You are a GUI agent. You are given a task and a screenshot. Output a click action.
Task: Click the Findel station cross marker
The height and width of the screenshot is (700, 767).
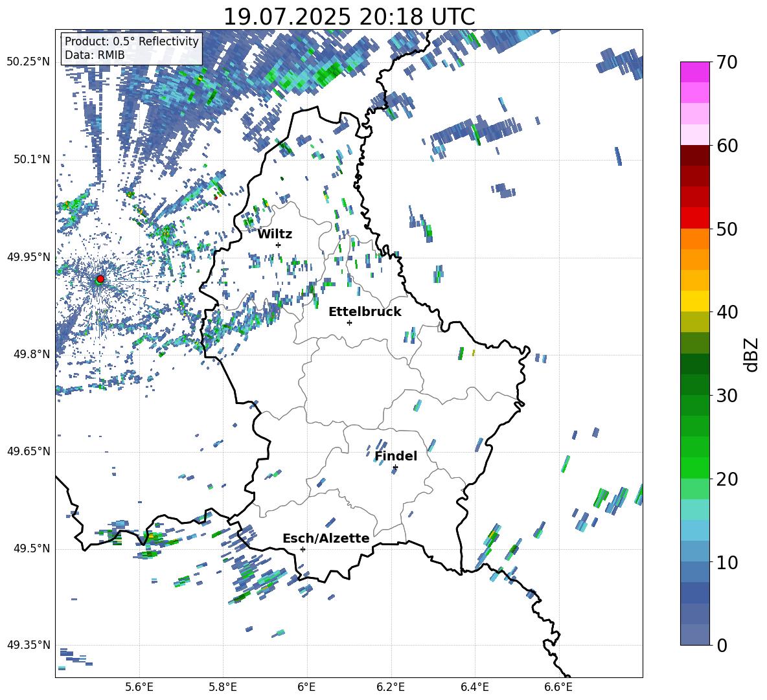395,468
